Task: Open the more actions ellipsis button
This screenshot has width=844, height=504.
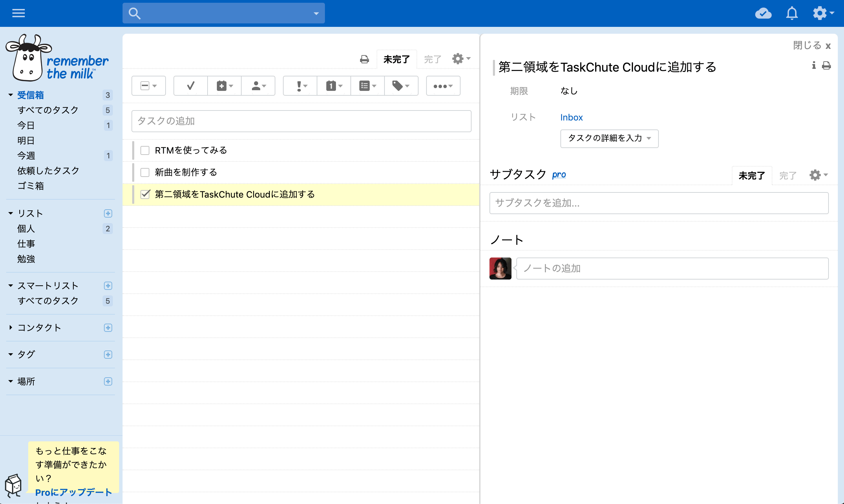Action: coord(443,86)
